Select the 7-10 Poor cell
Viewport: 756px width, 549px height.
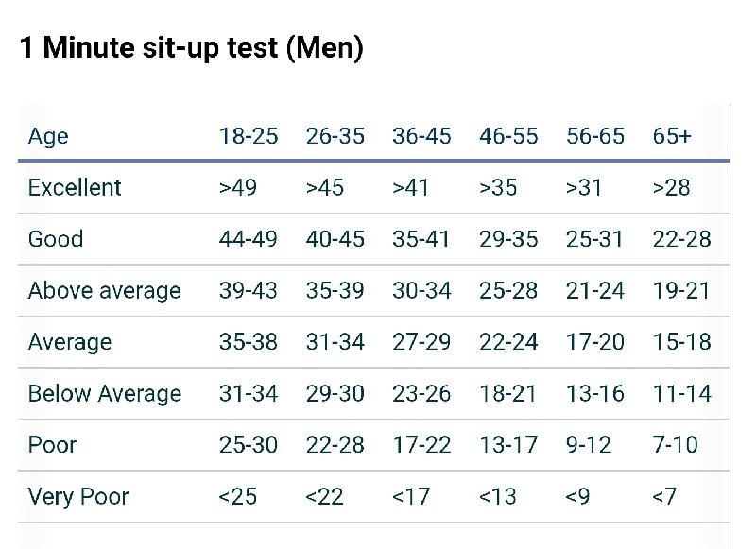tap(675, 445)
